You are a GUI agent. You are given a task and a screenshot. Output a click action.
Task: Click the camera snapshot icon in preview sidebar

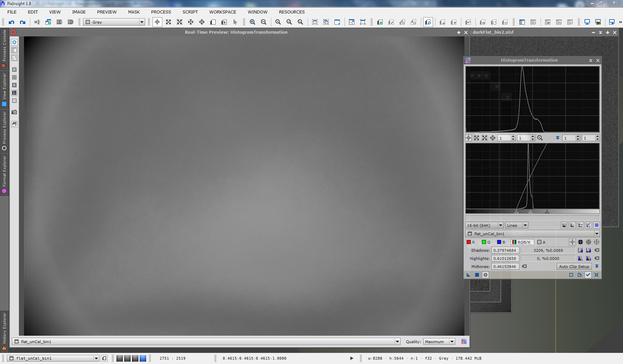[x=14, y=112]
